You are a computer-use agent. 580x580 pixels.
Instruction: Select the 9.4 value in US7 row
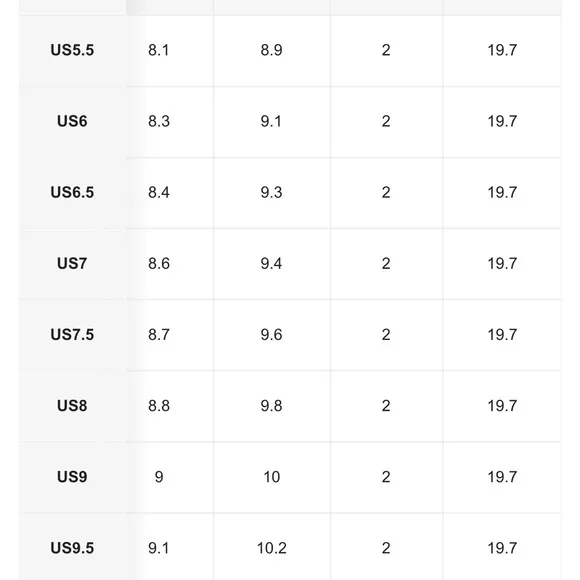point(272,264)
